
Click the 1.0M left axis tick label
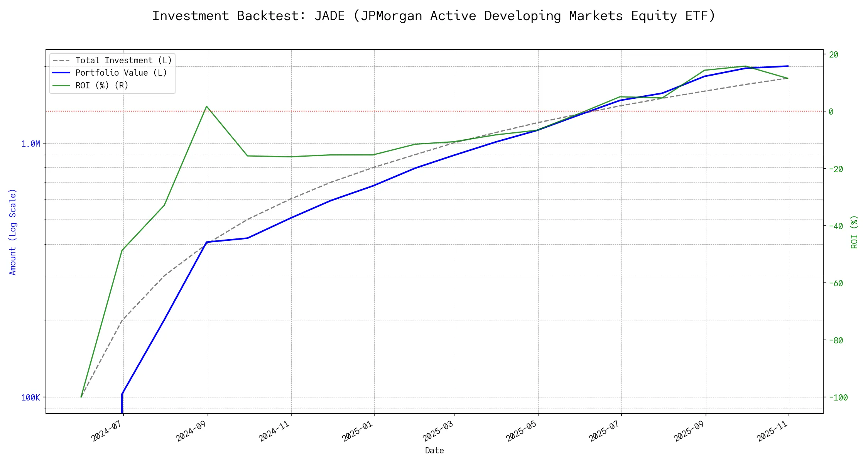30,144
